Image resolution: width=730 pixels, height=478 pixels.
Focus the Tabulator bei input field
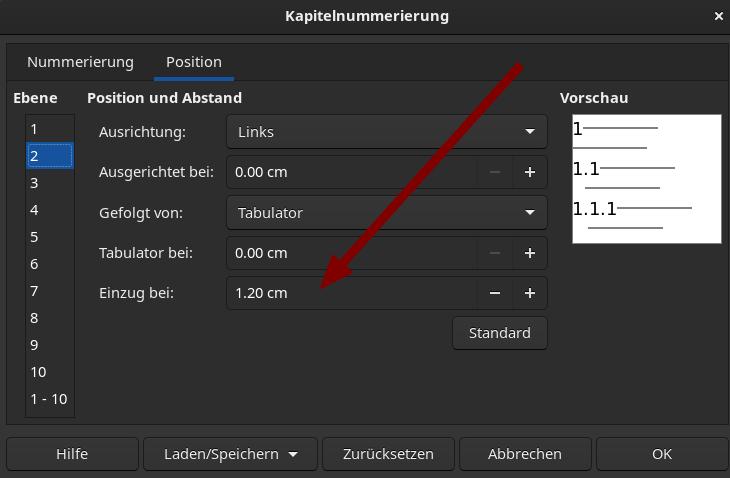[x=350, y=253]
